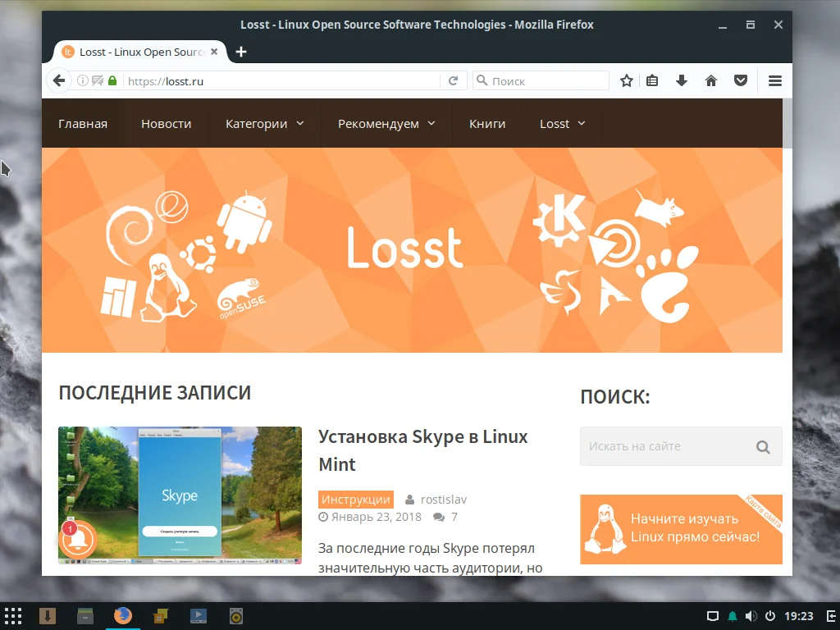840x630 pixels.
Task: Open the tray notification bell icon
Action: pos(733,616)
